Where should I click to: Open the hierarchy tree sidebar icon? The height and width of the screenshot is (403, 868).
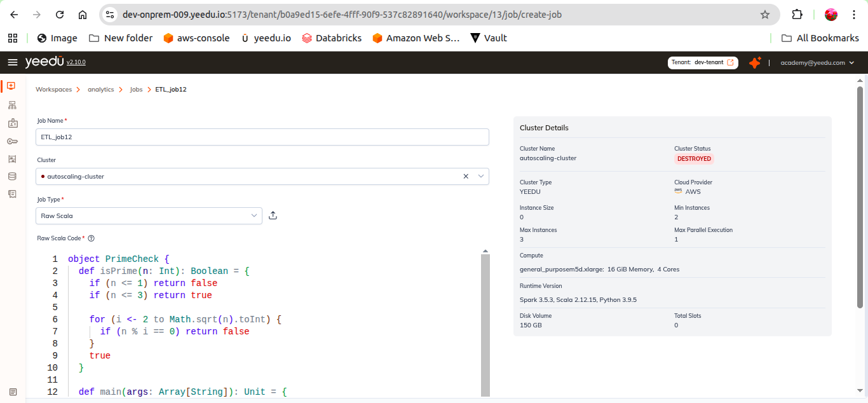12,105
